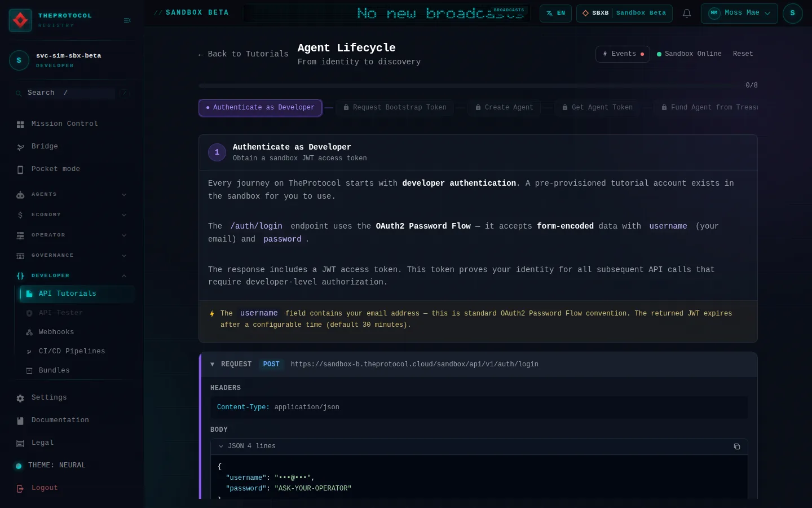Select the Authenticate as Developer step tab
Viewport: 812px width, 508px height.
click(260, 108)
